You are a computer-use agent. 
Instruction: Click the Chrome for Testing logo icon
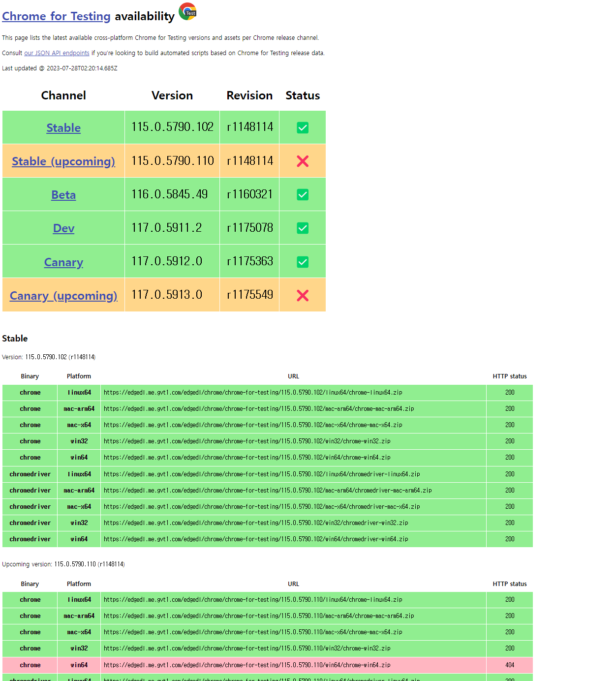187,11
